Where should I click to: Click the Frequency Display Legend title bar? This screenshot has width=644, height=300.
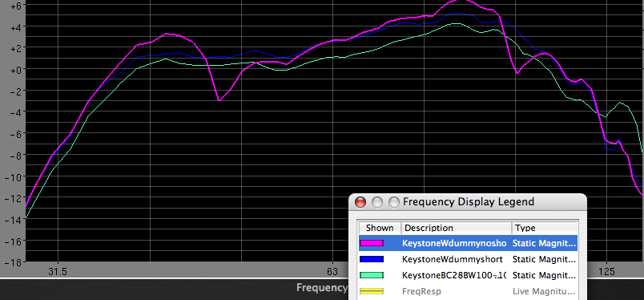pyautogui.click(x=469, y=201)
